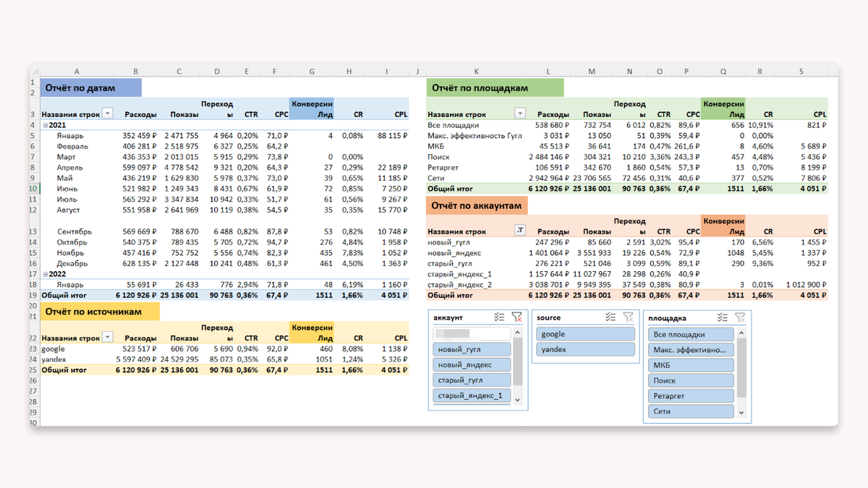Image resolution: width=868 pixels, height=488 pixels.
Task: Toggle the МКБ slicer item
Action: tap(692, 365)
